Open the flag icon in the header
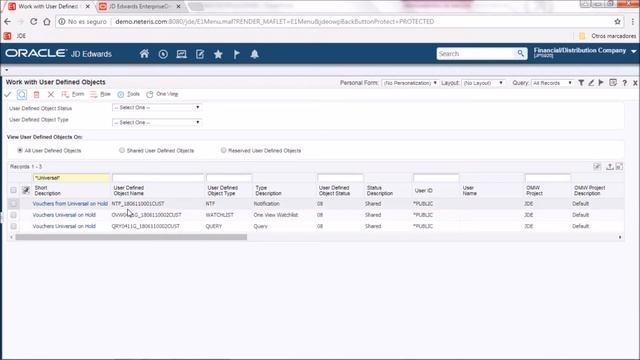The image size is (640, 360). 236,54
